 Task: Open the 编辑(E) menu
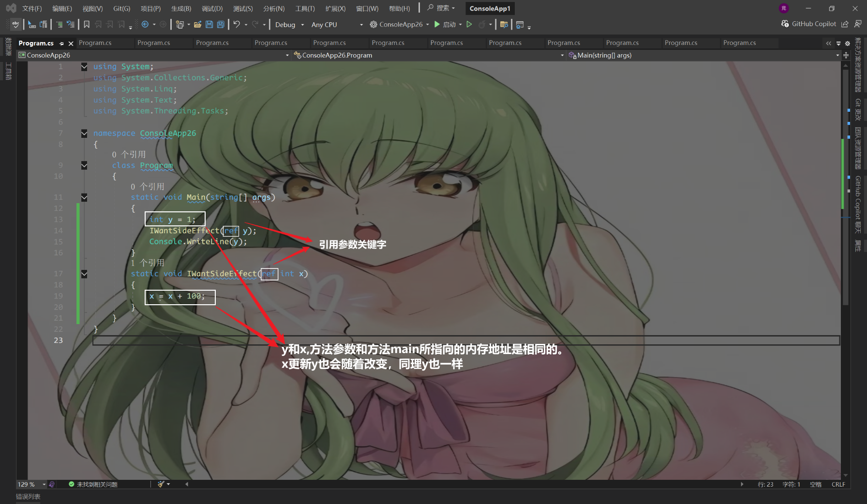click(62, 8)
